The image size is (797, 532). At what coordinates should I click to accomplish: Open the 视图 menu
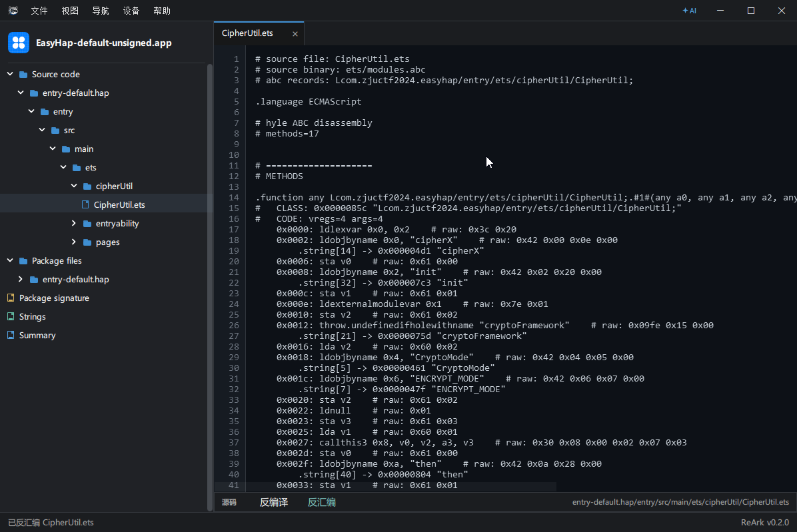point(70,11)
